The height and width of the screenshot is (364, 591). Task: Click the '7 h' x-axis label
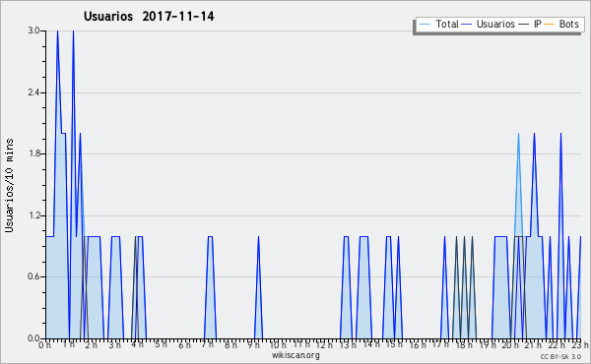click(x=208, y=344)
